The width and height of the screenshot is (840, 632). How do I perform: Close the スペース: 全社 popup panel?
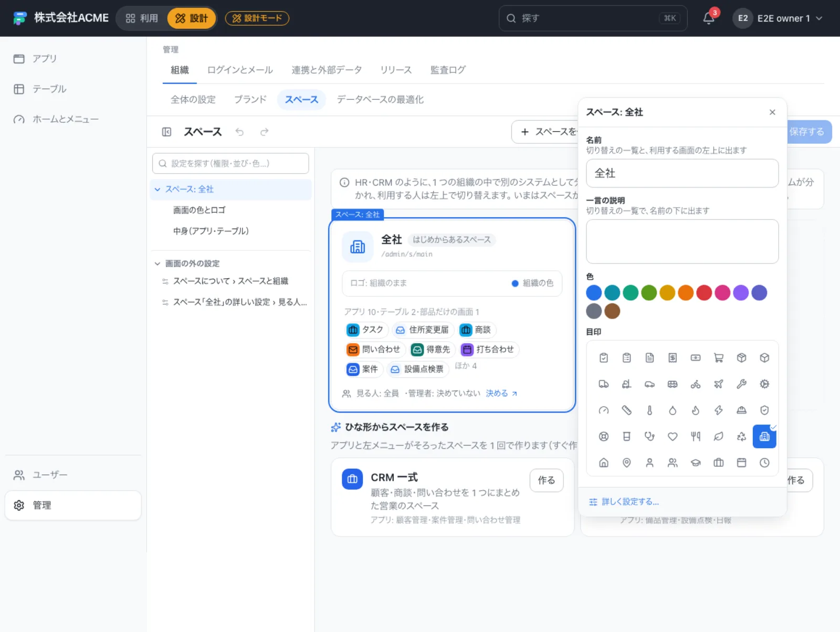(772, 112)
